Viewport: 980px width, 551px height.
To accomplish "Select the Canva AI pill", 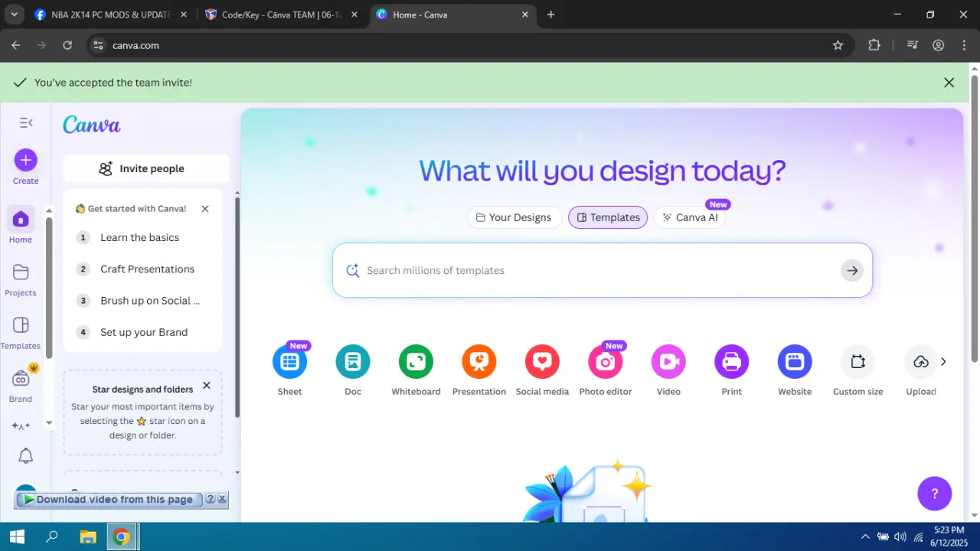I will click(x=690, y=217).
